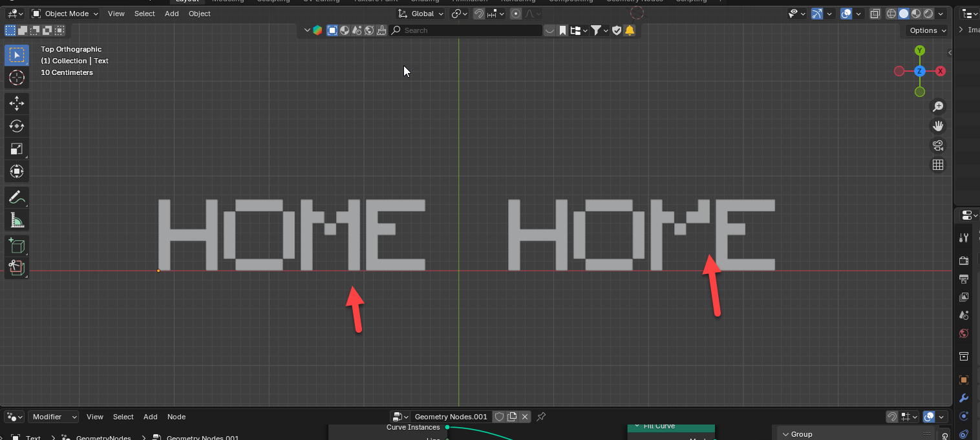The image size is (980, 440).
Task: Switch to solid viewport shading
Action: click(904, 14)
